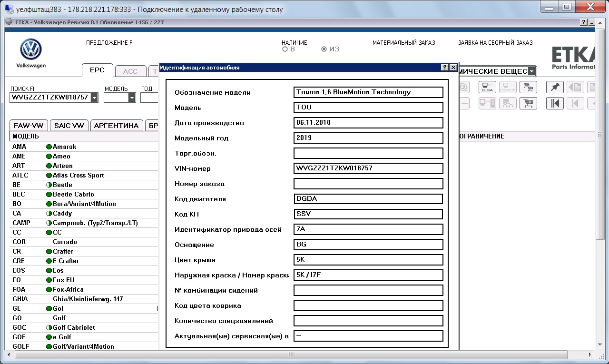The height and width of the screenshot is (364, 609).
Task: Select the Golf/Variant/4Motion model row
Action: [x=84, y=347]
